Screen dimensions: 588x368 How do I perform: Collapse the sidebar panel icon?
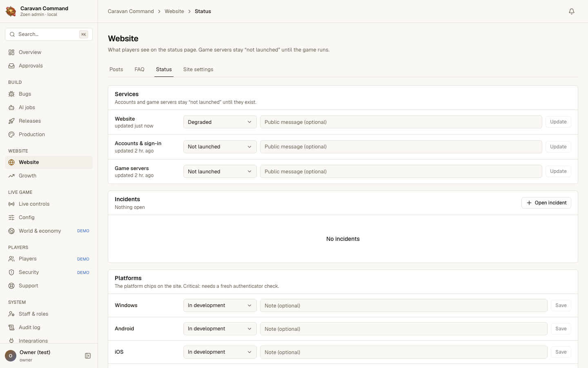(88, 356)
